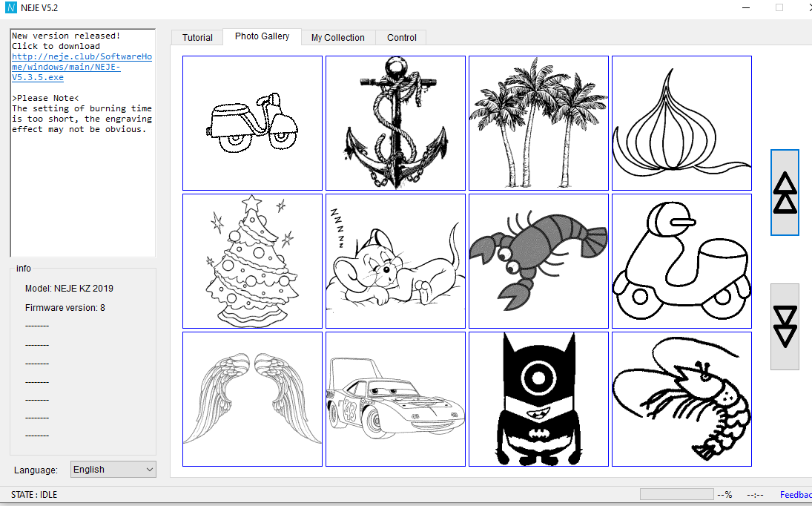The height and width of the screenshot is (506, 812).
Task: Open the Language dropdown set to English
Action: [113, 470]
